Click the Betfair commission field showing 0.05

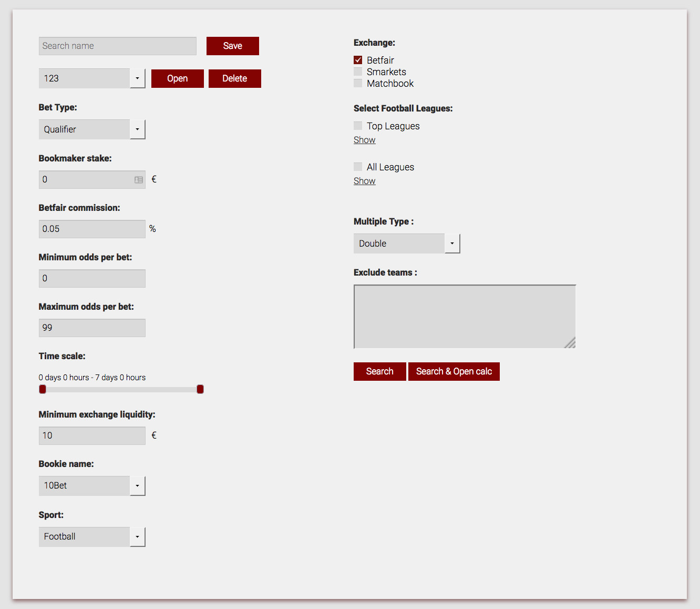tap(92, 229)
